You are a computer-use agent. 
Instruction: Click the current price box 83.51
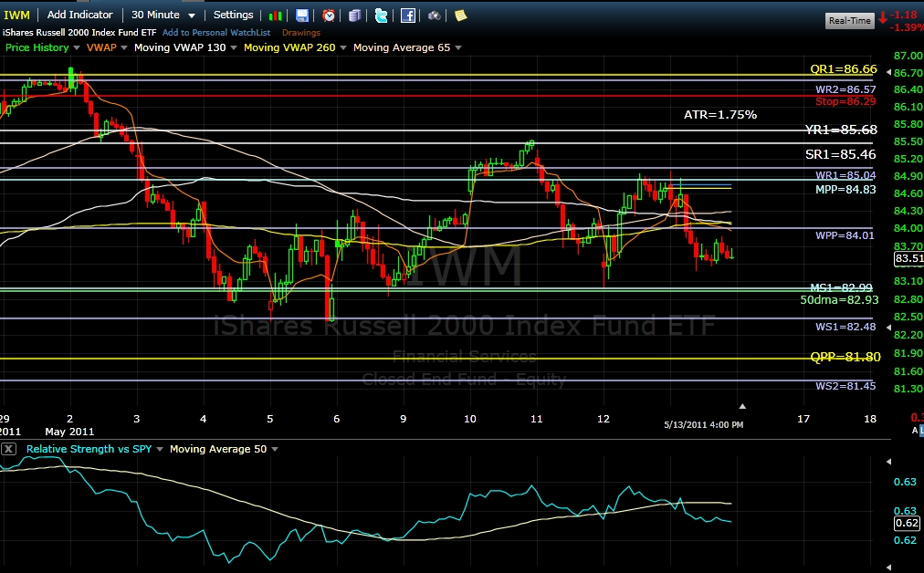[908, 258]
